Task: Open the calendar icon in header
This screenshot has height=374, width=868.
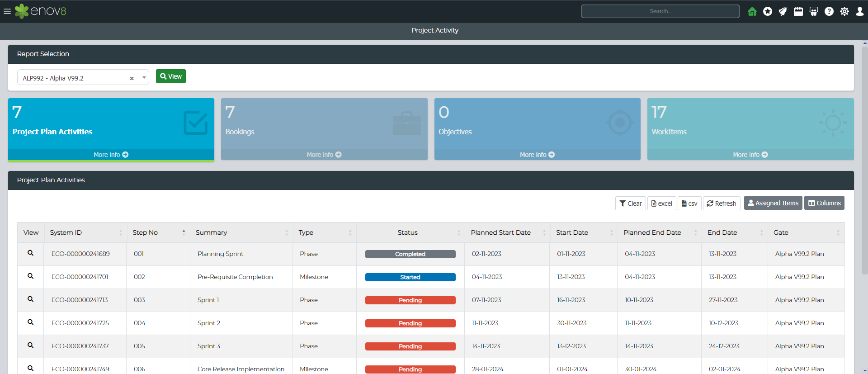Action: pos(798,11)
